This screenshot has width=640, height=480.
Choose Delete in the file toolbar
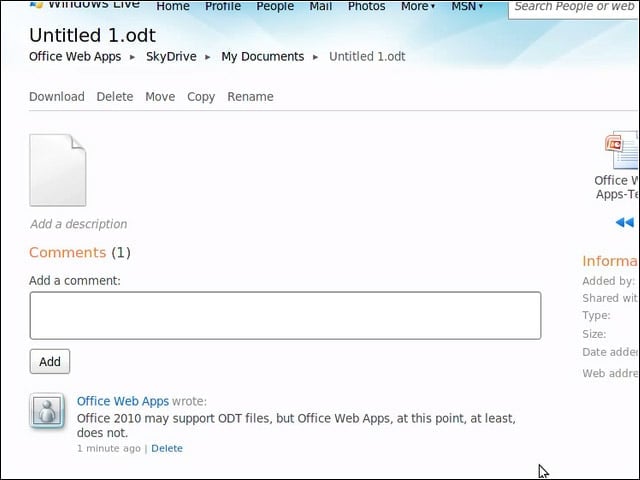click(x=115, y=97)
